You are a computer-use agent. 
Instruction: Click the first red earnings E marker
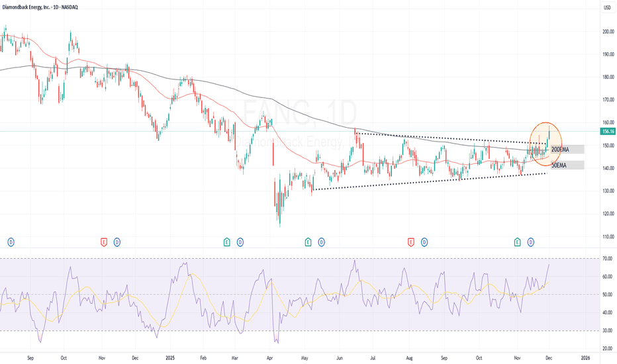click(104, 243)
